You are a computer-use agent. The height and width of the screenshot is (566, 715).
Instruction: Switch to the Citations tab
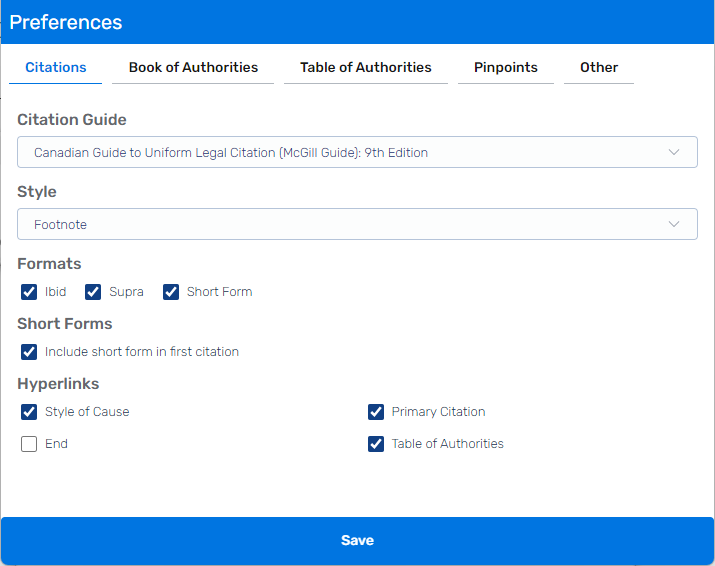(56, 68)
